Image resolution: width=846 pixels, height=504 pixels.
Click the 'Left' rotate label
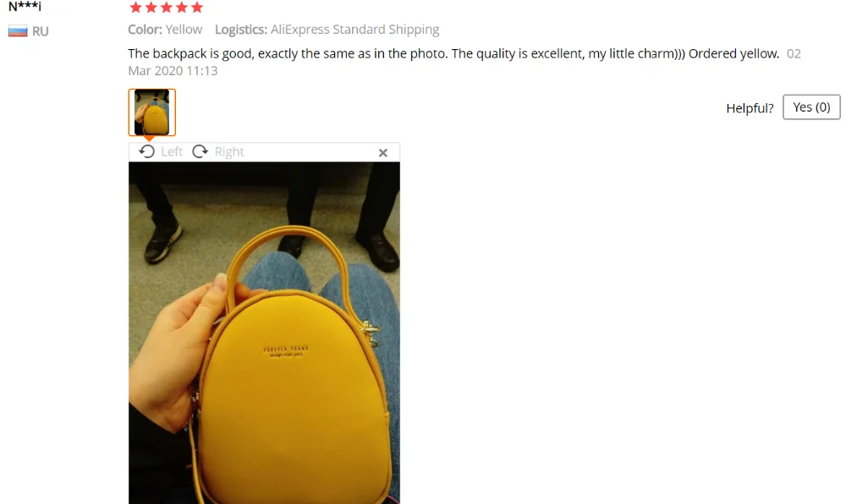172,151
